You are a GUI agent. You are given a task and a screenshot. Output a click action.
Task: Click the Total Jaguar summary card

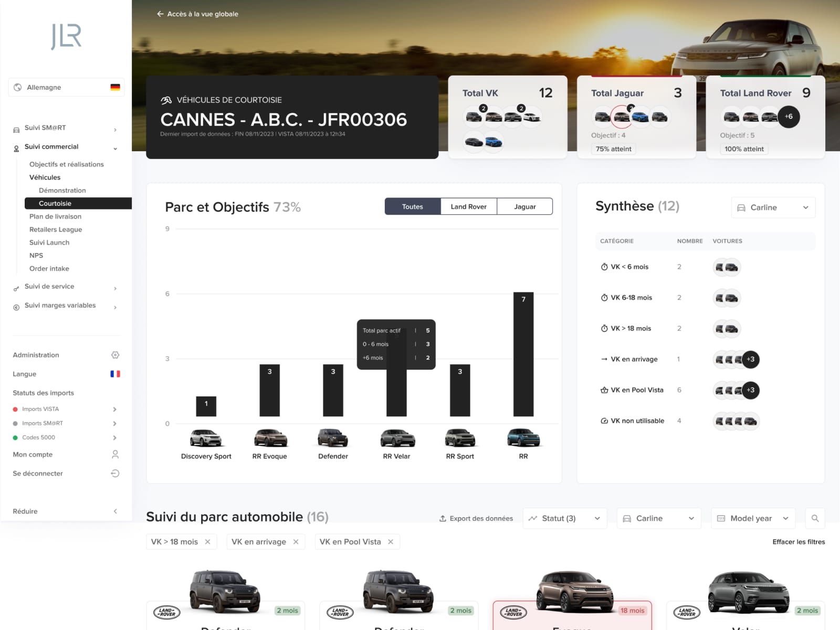636,117
